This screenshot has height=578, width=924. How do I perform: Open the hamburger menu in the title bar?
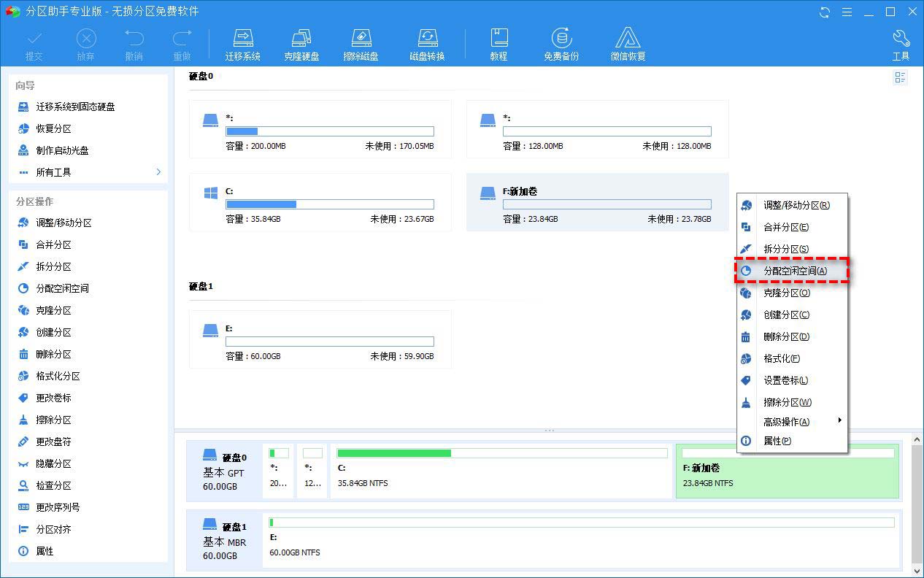[847, 12]
